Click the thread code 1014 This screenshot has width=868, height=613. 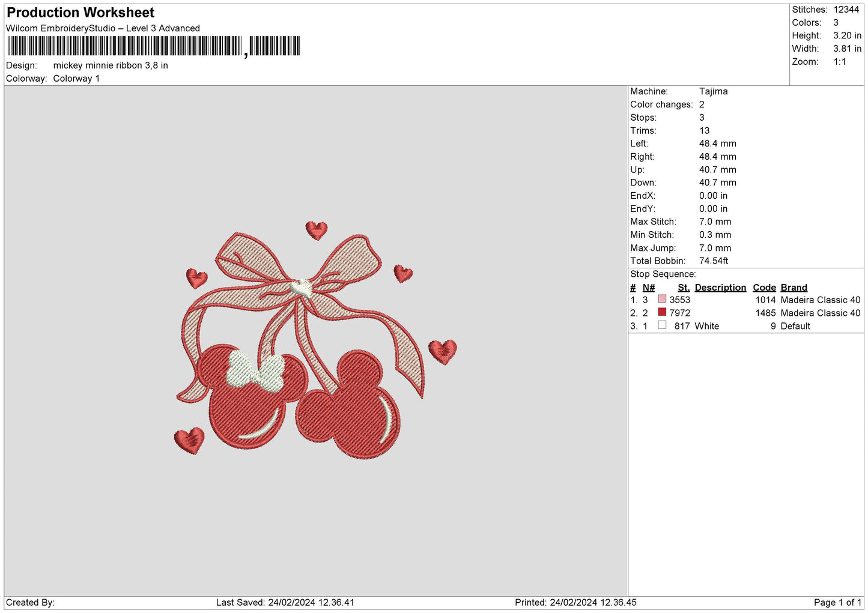765,300
